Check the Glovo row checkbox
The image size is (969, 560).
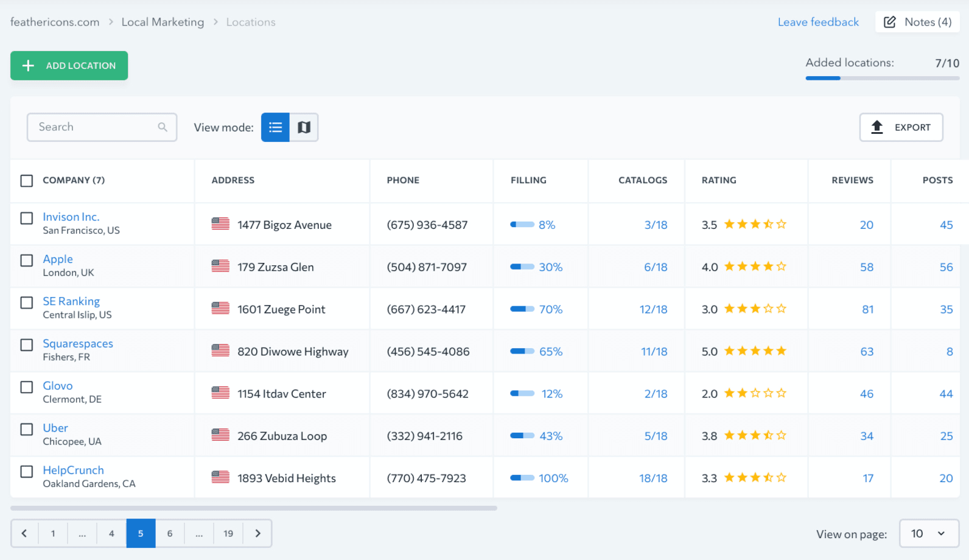[x=27, y=387]
